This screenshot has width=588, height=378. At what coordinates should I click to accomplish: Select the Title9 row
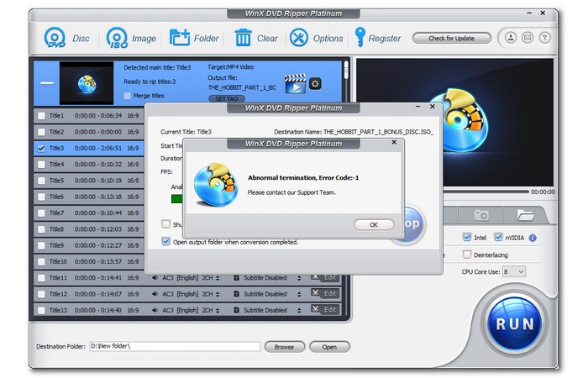tap(89, 245)
